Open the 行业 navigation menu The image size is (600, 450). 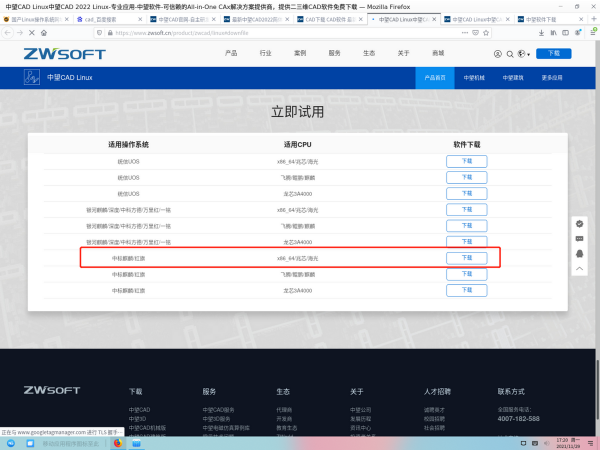click(265, 53)
